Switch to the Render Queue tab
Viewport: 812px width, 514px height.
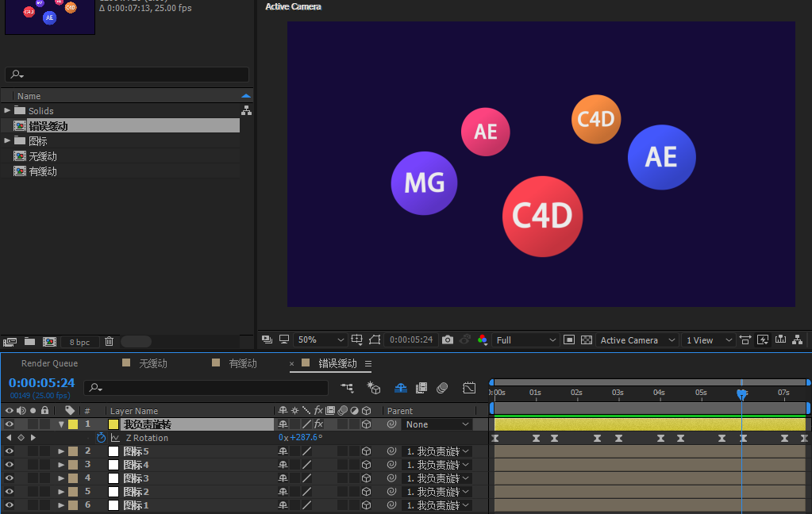49,363
